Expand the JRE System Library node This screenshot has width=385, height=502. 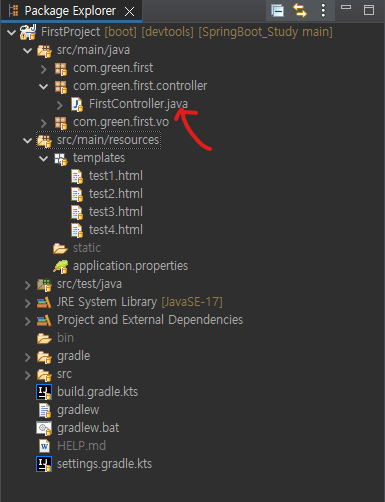(27, 303)
